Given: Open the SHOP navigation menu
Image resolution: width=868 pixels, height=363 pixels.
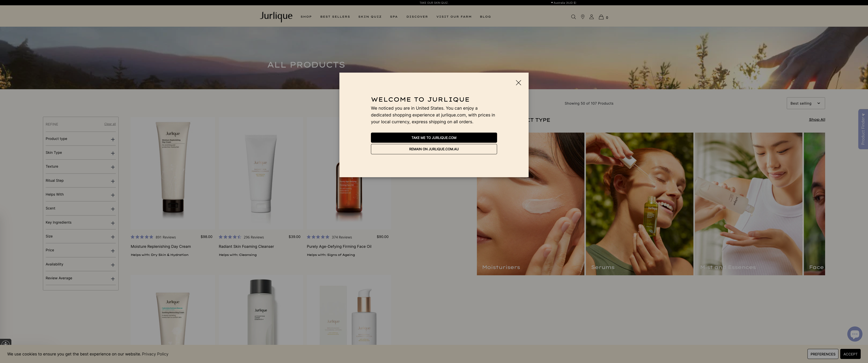Looking at the screenshot, I should click(306, 17).
